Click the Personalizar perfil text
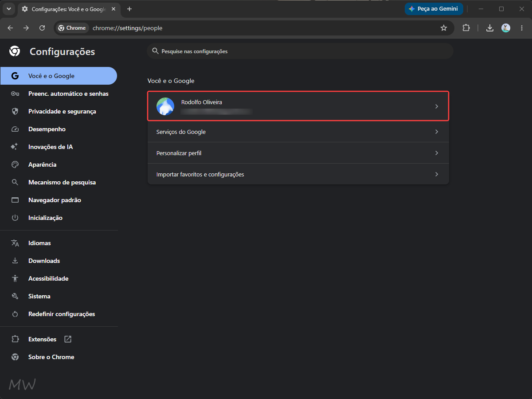 (x=179, y=153)
